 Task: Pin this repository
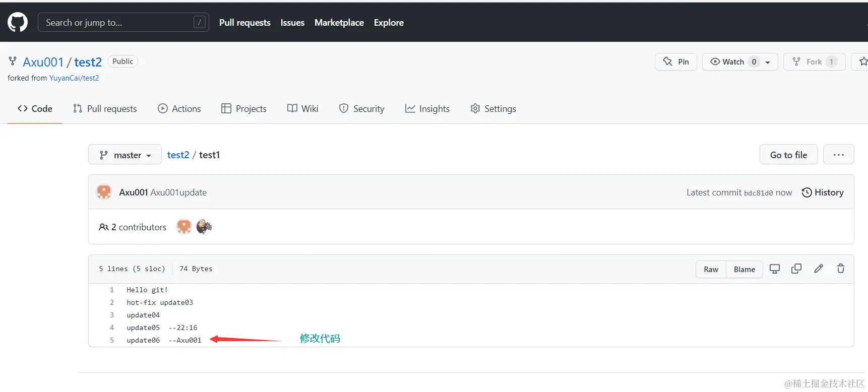tap(676, 61)
